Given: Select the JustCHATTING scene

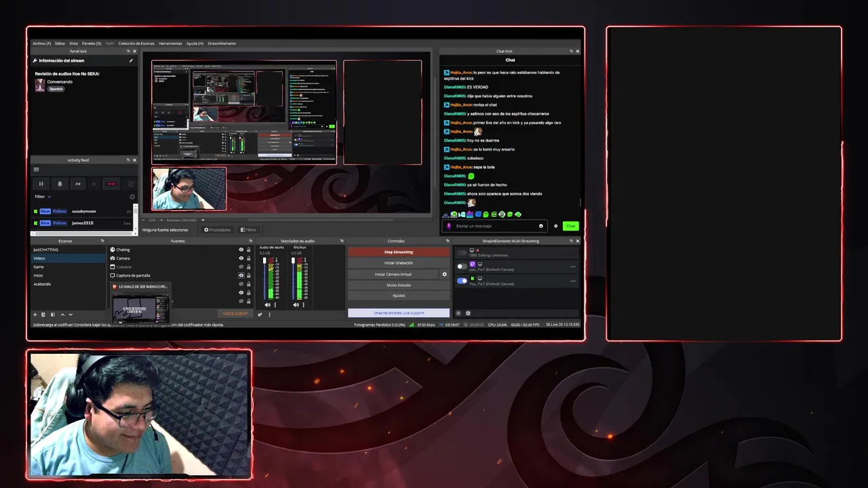Looking at the screenshot, I should 68,249.
